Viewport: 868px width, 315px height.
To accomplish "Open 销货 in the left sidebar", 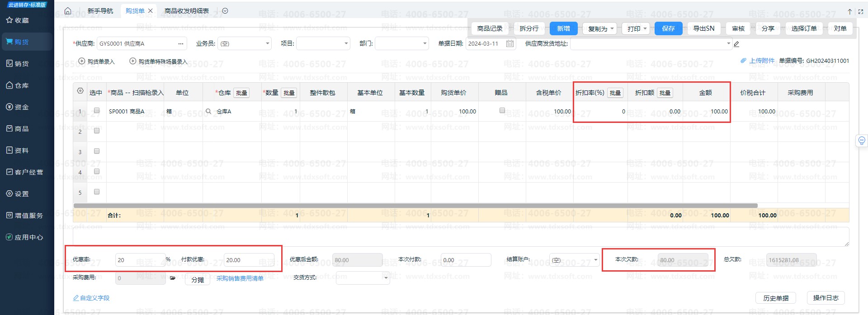I will 21,64.
